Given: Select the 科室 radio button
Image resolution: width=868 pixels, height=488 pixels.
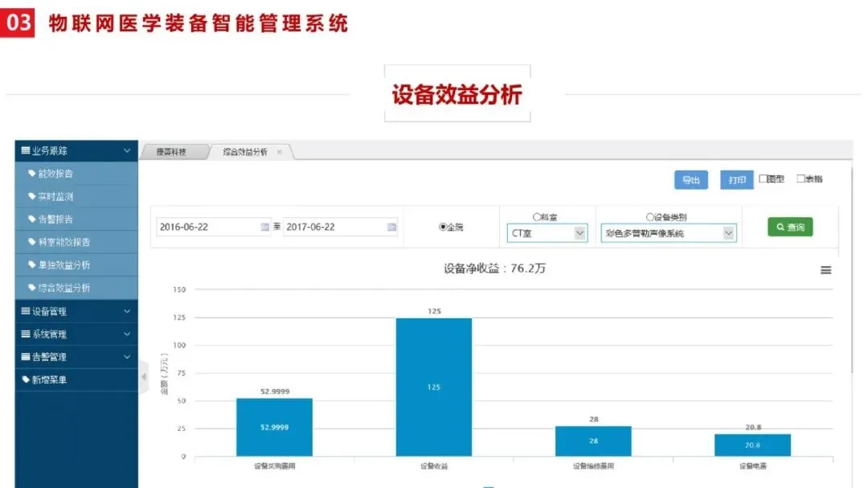Looking at the screenshot, I should (536, 217).
